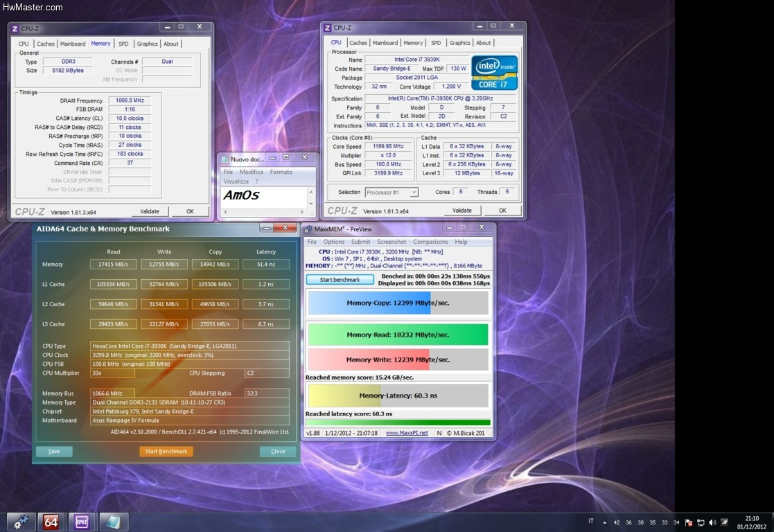
Task: Click the temperature 42 tray icon
Action: click(617, 522)
